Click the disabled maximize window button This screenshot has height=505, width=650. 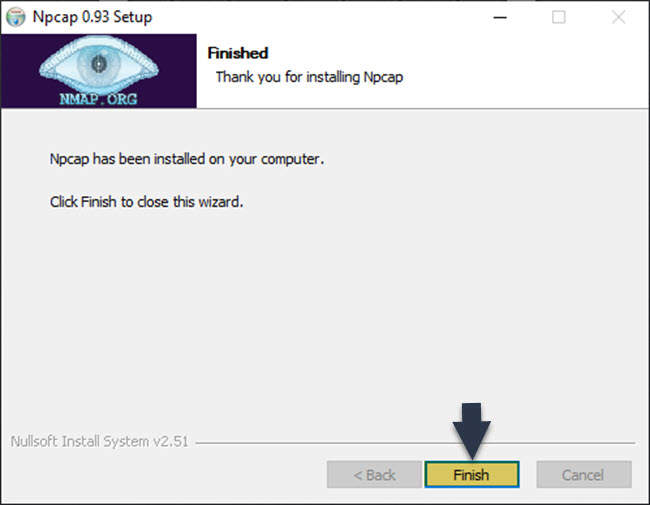pos(558,17)
